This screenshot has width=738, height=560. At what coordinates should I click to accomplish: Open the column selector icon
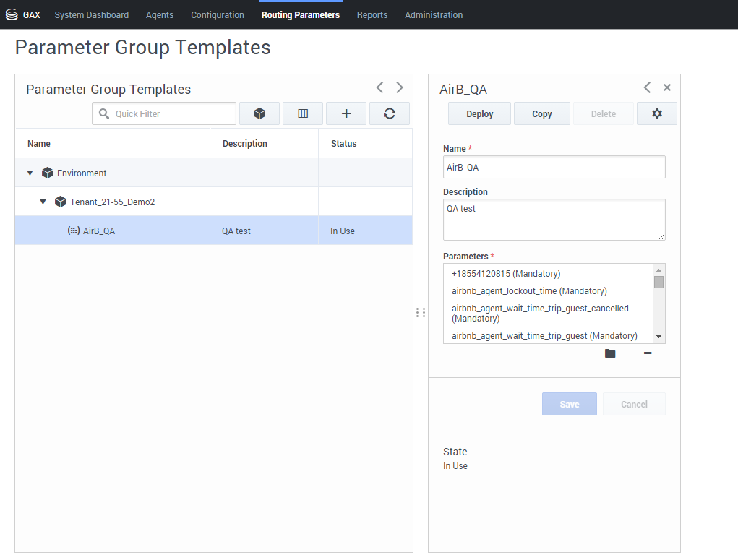[303, 113]
